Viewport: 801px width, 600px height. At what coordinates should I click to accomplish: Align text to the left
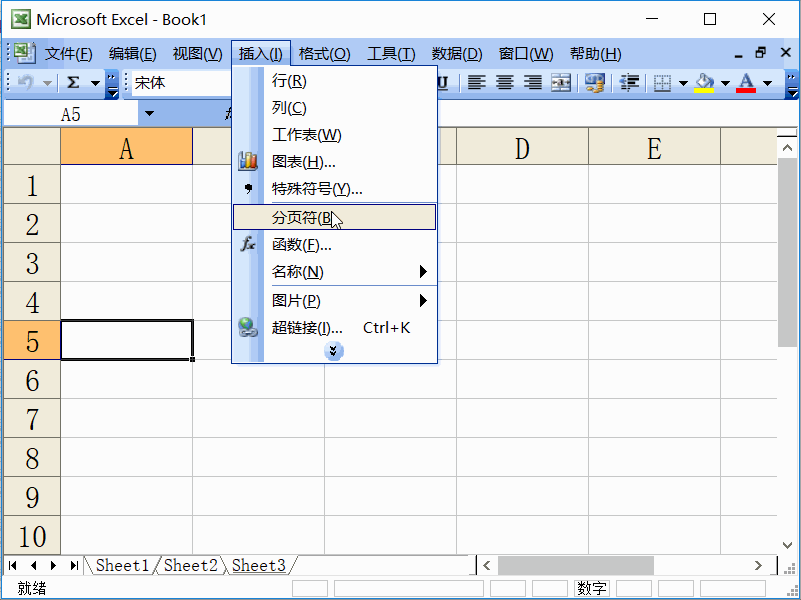click(x=477, y=82)
